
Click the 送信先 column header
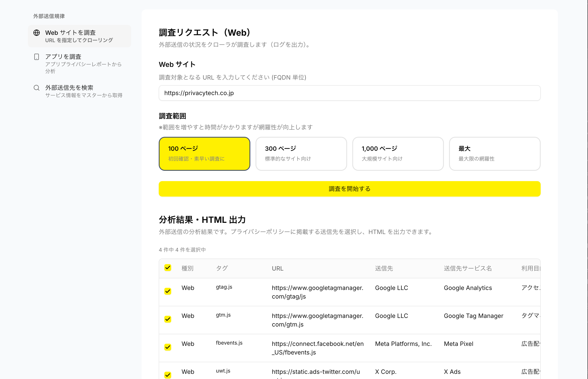384,268
